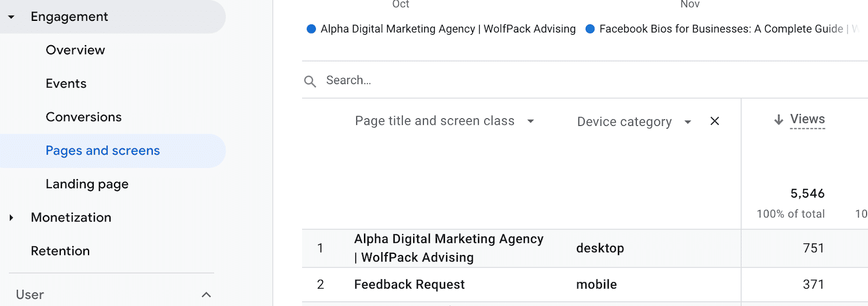The image size is (868, 306).
Task: Toggle Facebook Bios for Businesses legend series
Action: click(x=729, y=29)
